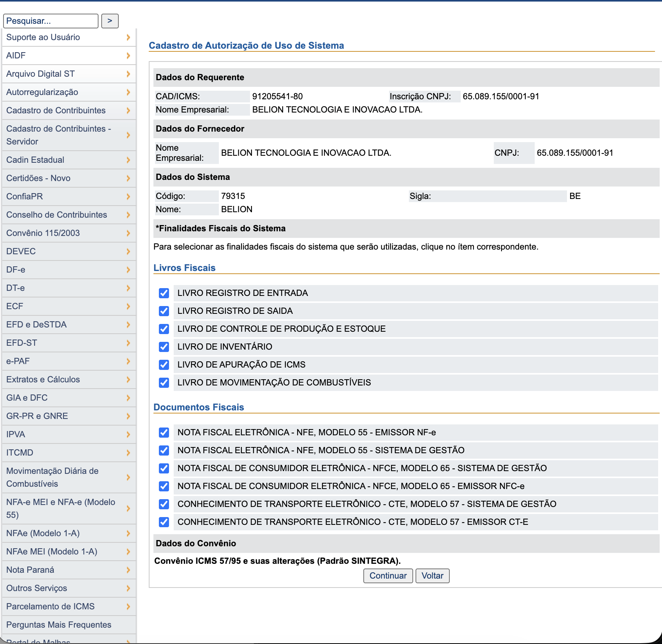The image size is (662, 644).
Task: Expand Cadastro de Contribuintes arrow
Action: tap(128, 111)
